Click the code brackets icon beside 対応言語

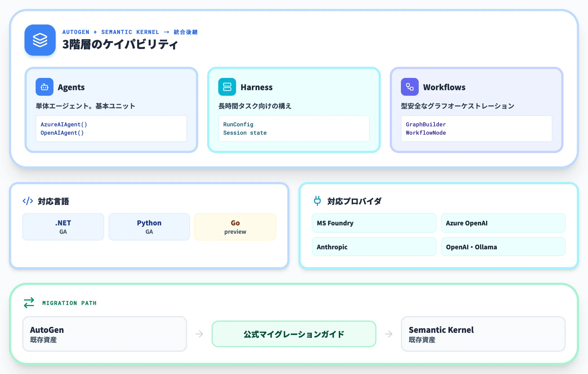tap(28, 201)
